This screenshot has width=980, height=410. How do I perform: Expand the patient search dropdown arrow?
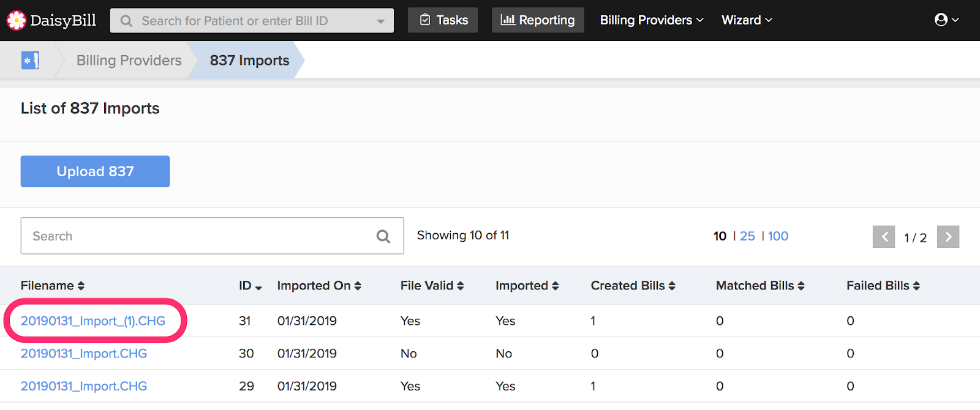[x=381, y=21]
